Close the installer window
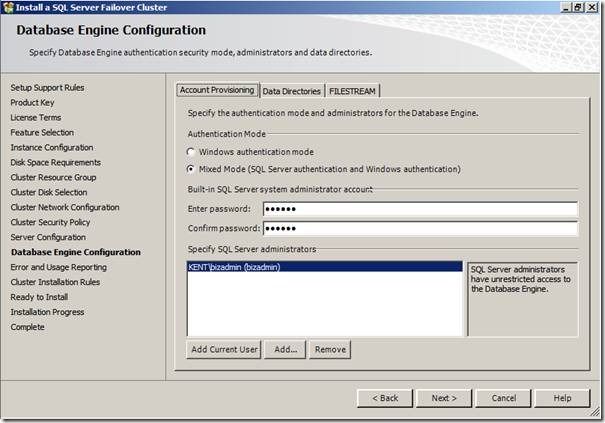Image resolution: width=605 pixels, height=423 pixels. click(592, 7)
